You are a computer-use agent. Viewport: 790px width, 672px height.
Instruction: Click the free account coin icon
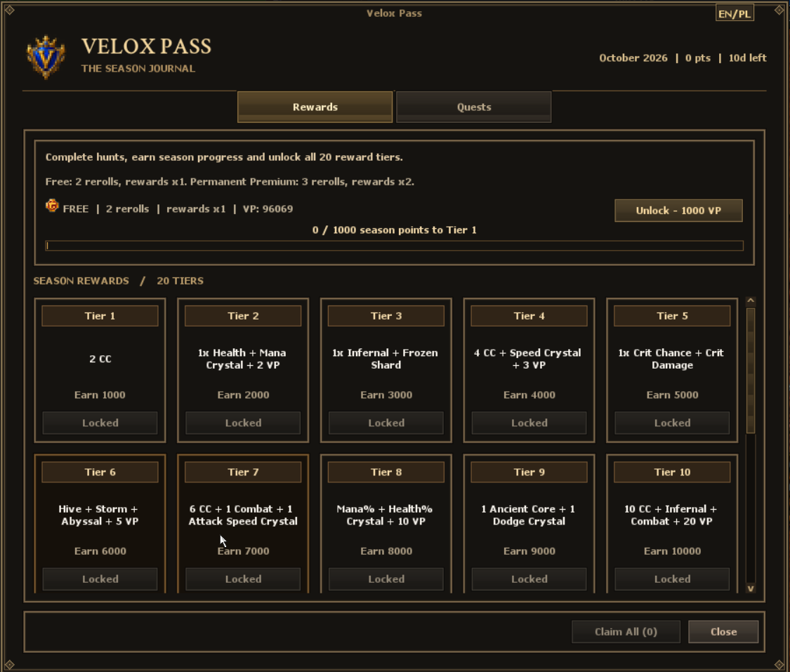(x=52, y=206)
